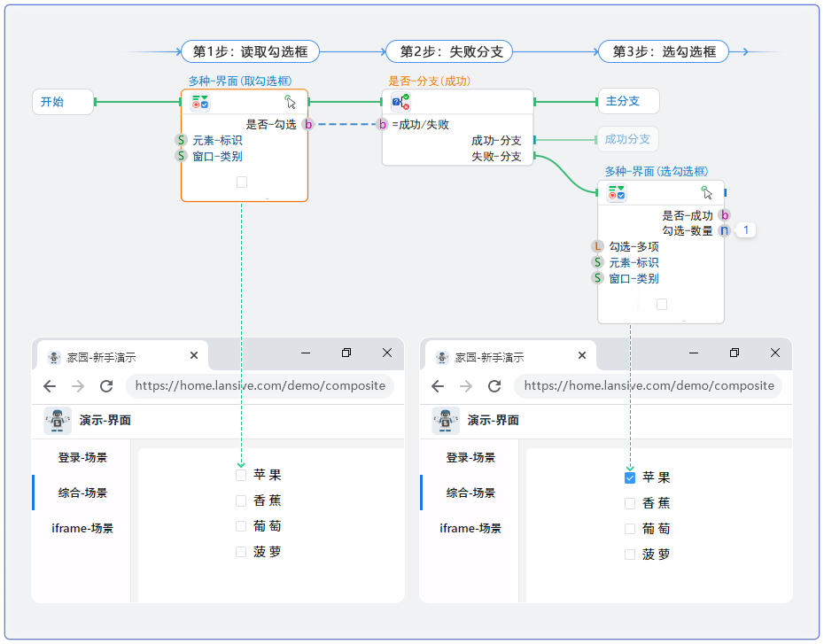Check the 香蕉 checkbox in the left window
The width and height of the screenshot is (824, 644).
point(241,501)
